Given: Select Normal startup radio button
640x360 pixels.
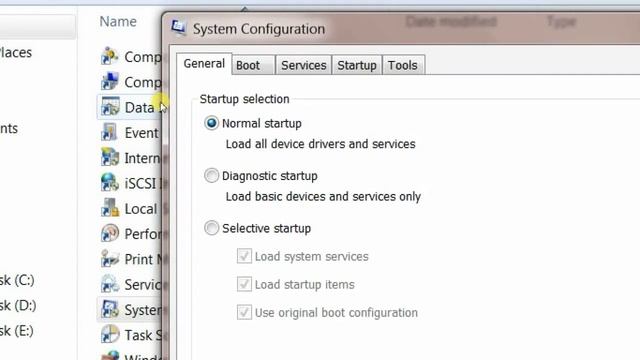Looking at the screenshot, I should click(x=211, y=123).
